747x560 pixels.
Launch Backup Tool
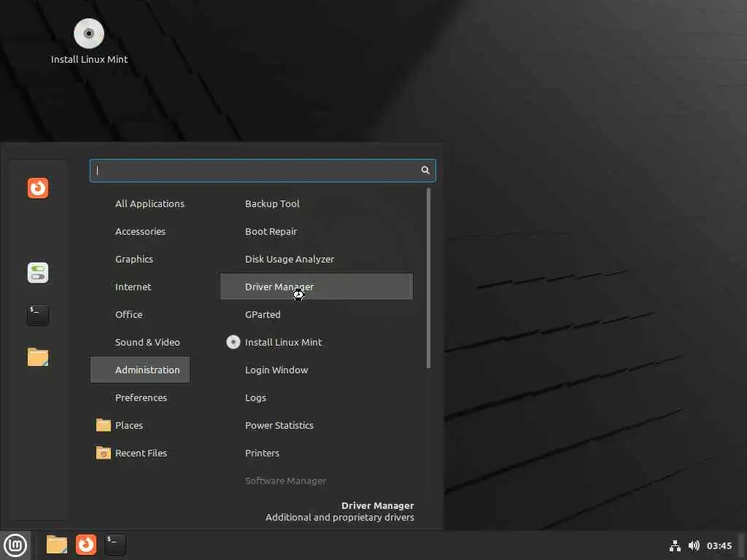click(x=317, y=204)
